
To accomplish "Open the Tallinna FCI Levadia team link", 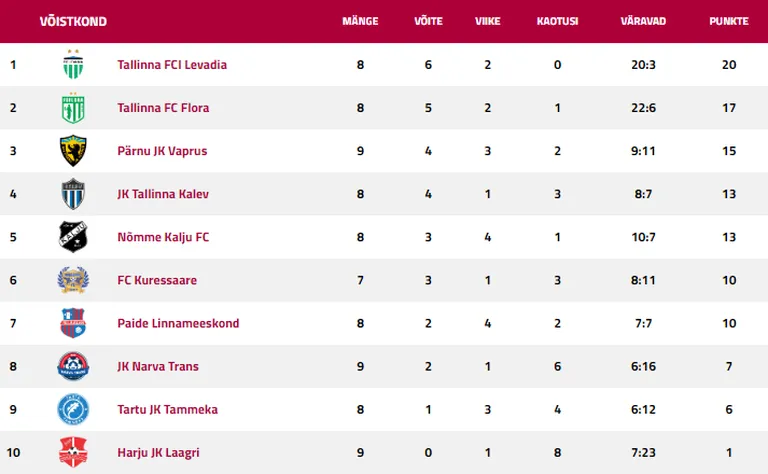I will [x=172, y=65].
